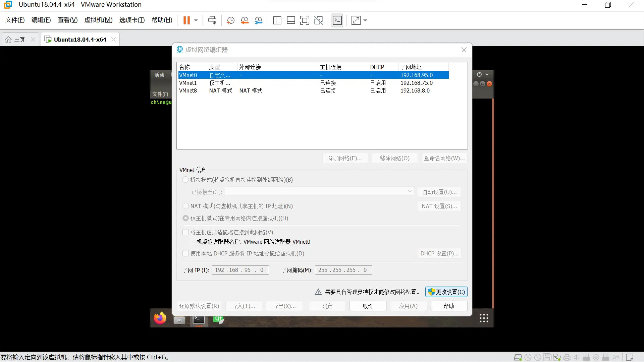Select the NAT 模式 radio button
The image size is (644, 362).
[x=185, y=206]
